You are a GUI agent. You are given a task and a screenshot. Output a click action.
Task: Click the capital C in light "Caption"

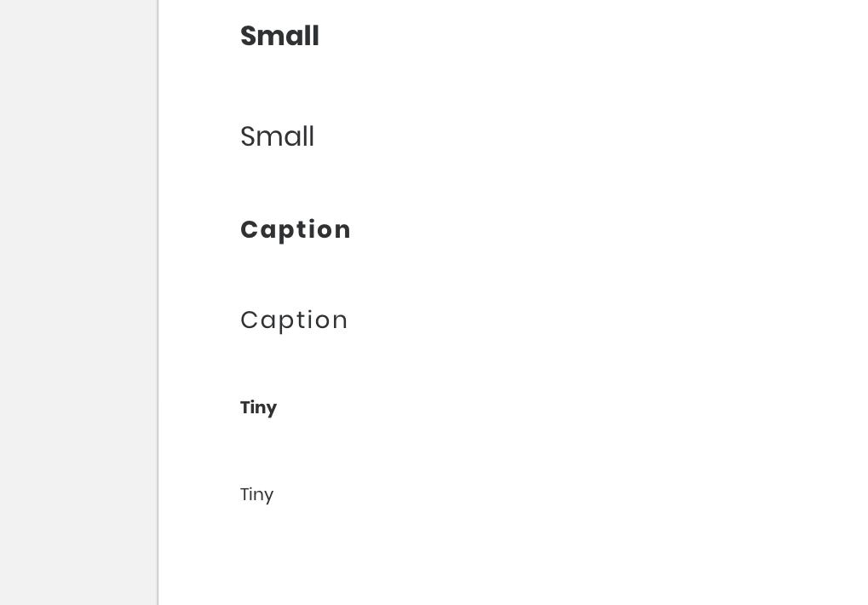[249, 320]
